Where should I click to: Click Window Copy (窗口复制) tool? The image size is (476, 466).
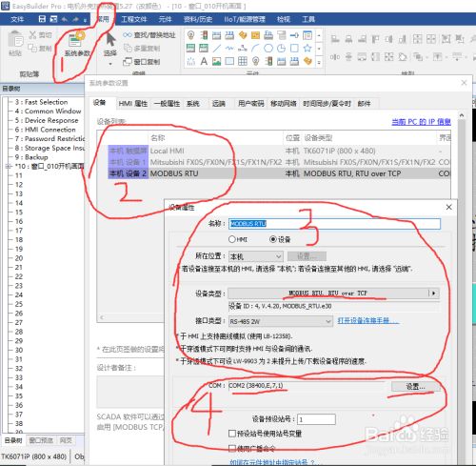142,61
